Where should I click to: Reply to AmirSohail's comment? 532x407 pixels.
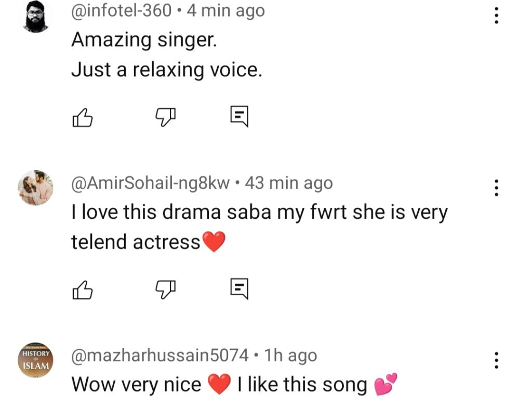point(240,289)
